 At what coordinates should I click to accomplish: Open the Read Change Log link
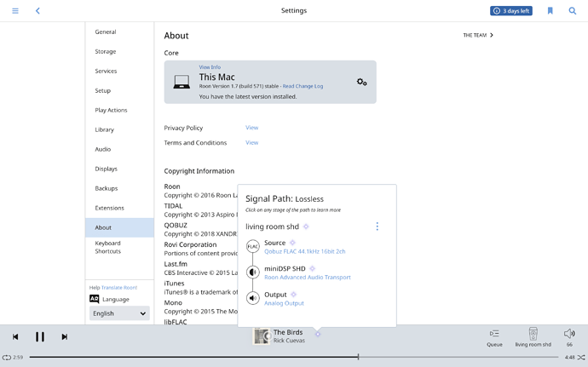pos(303,86)
